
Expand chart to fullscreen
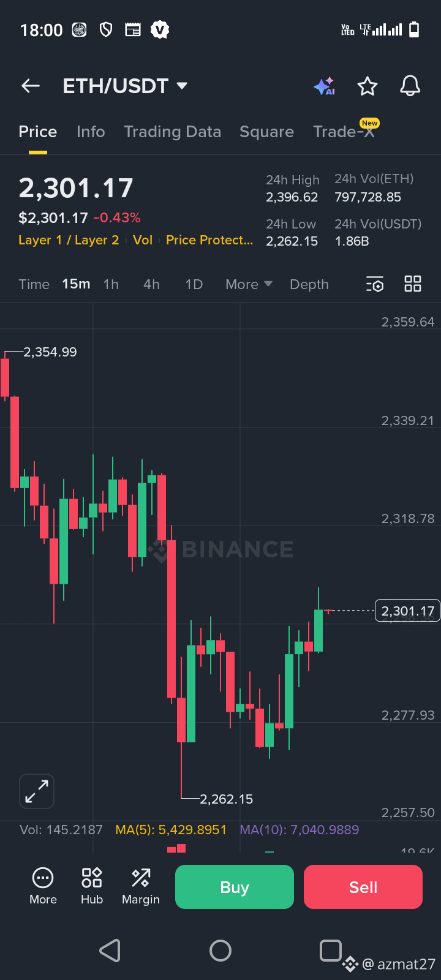tap(37, 791)
